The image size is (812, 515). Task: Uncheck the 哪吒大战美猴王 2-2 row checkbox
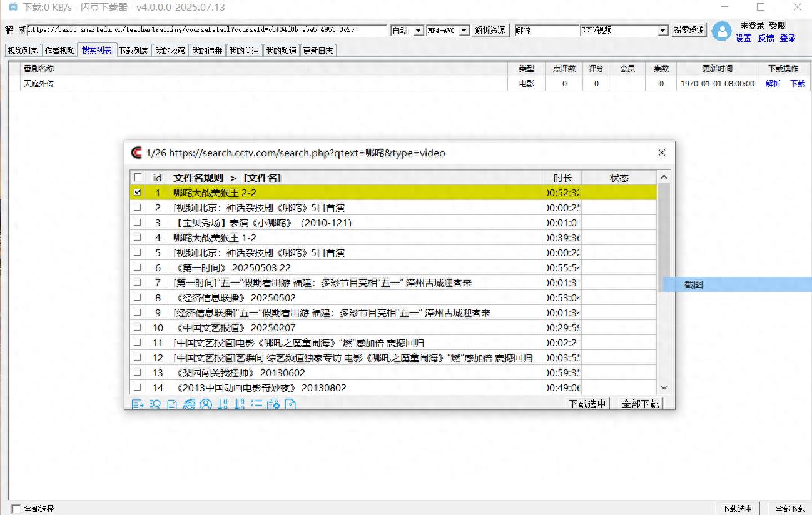pyautogui.click(x=138, y=192)
